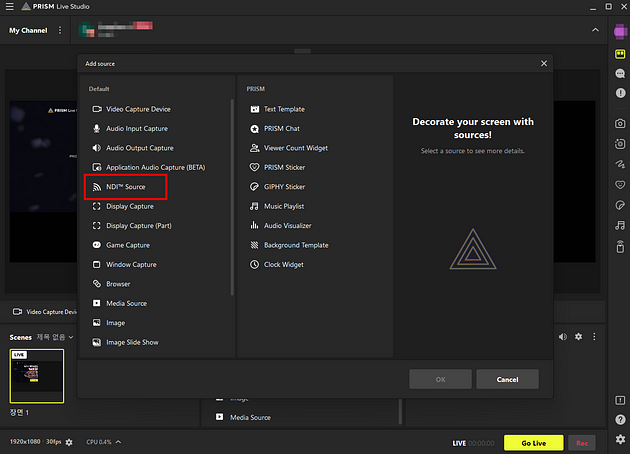Open the music note panel in sidebar
The height and width of the screenshot is (454, 630).
[x=620, y=225]
